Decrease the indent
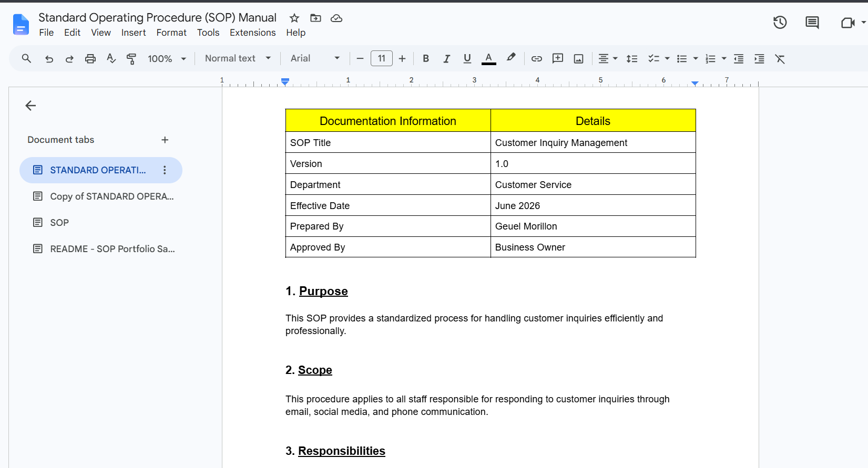Image resolution: width=868 pixels, height=468 pixels. click(739, 59)
